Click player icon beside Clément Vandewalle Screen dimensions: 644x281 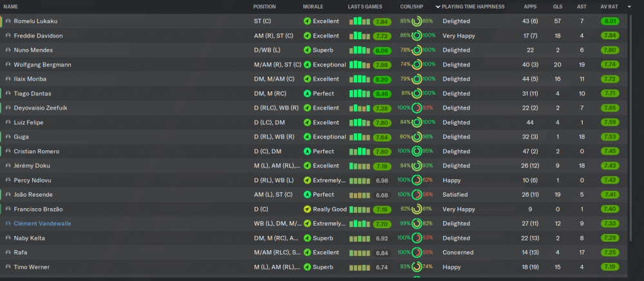(8, 224)
